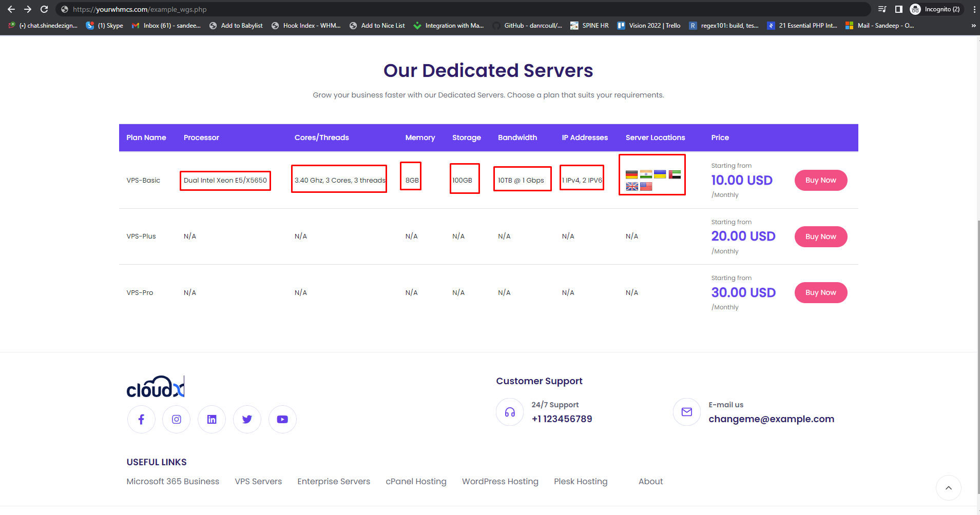
Task: Click the cloudx logo in footer
Action: [x=155, y=387]
